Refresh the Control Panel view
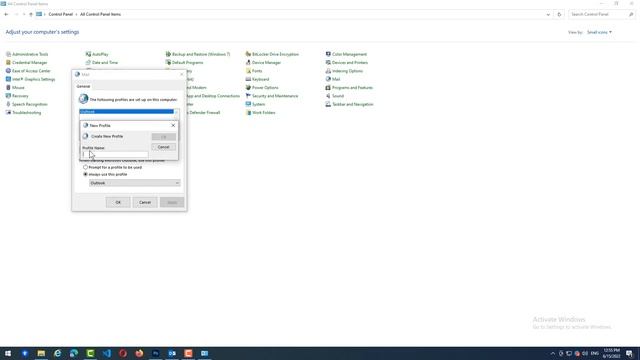The image size is (640, 360). point(559,14)
